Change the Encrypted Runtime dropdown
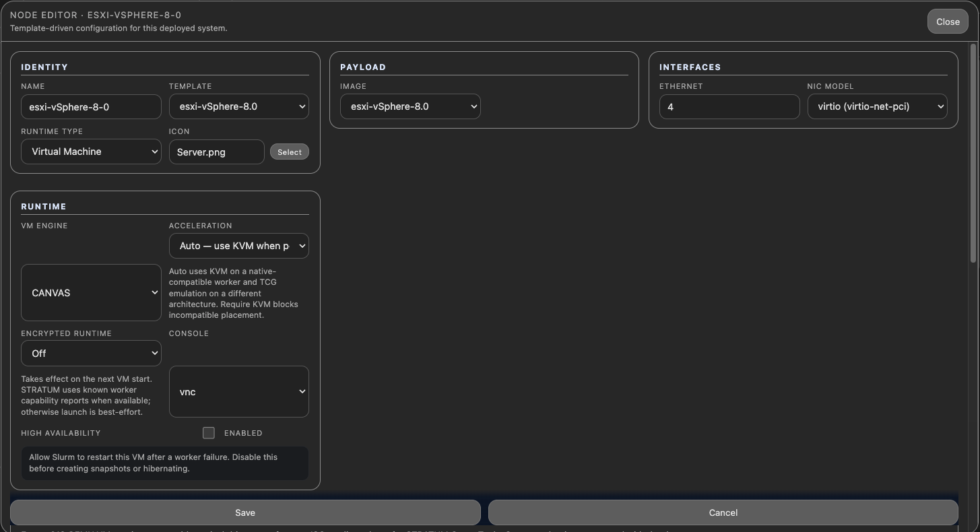This screenshot has height=532, width=980. 91,354
